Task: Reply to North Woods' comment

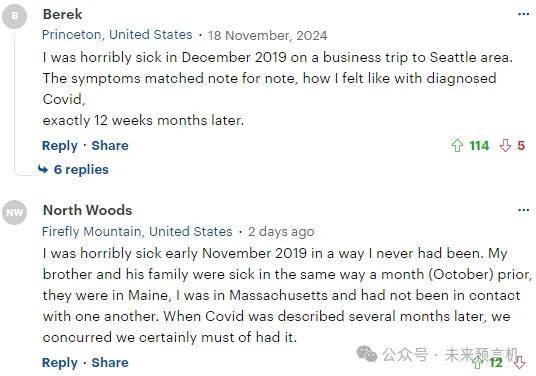Action: [x=59, y=363]
